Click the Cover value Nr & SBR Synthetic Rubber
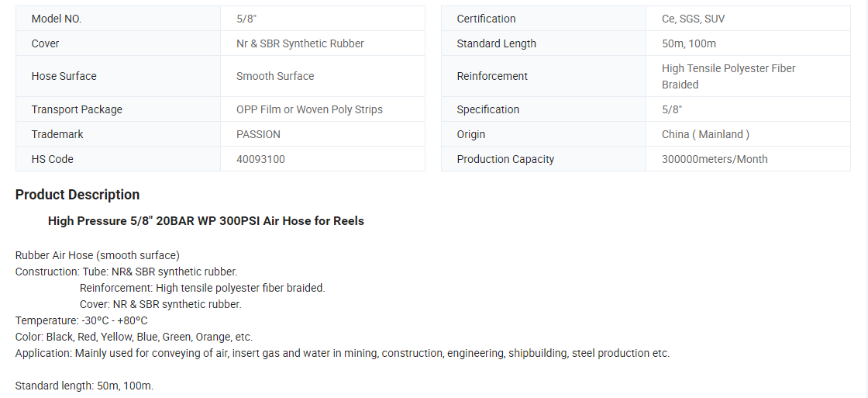Viewport: 868px width, 398px height. point(300,43)
